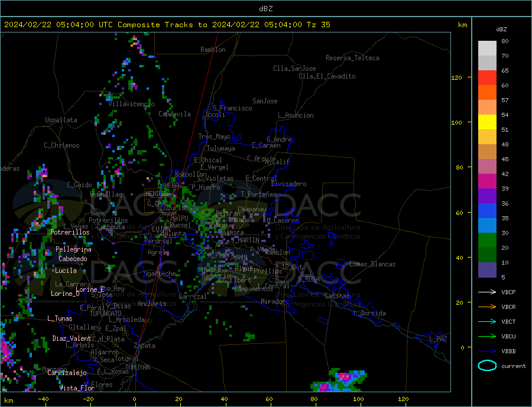
Task: Select the slate swatch above the 5 label
Action: click(x=487, y=270)
